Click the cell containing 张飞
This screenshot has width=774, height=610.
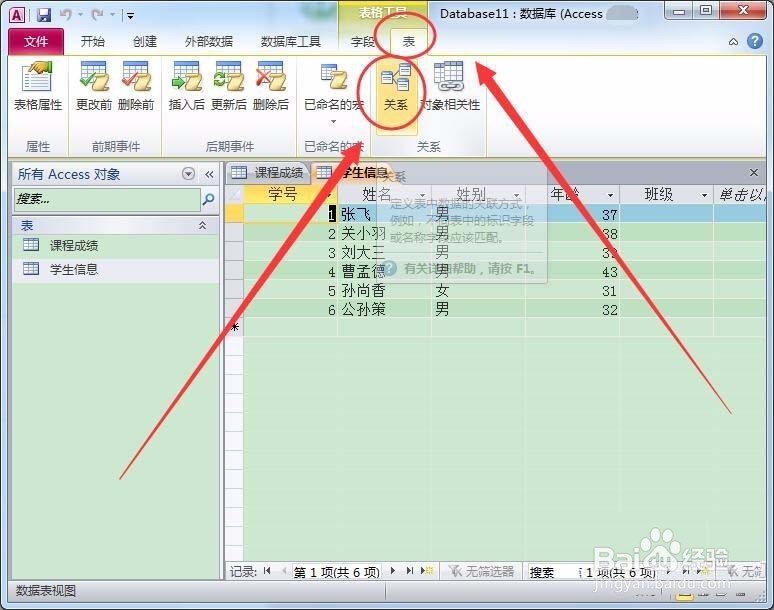click(x=385, y=214)
